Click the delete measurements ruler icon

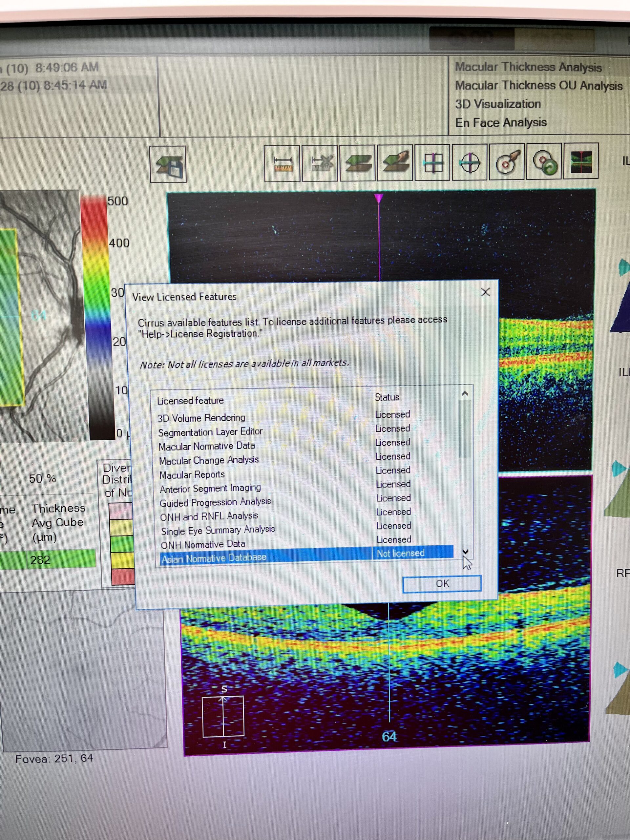[320, 163]
